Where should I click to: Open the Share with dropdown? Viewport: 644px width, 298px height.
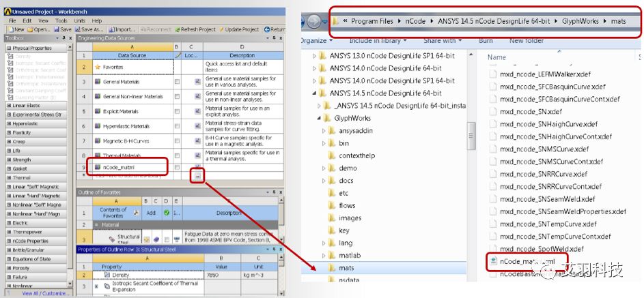click(443, 41)
